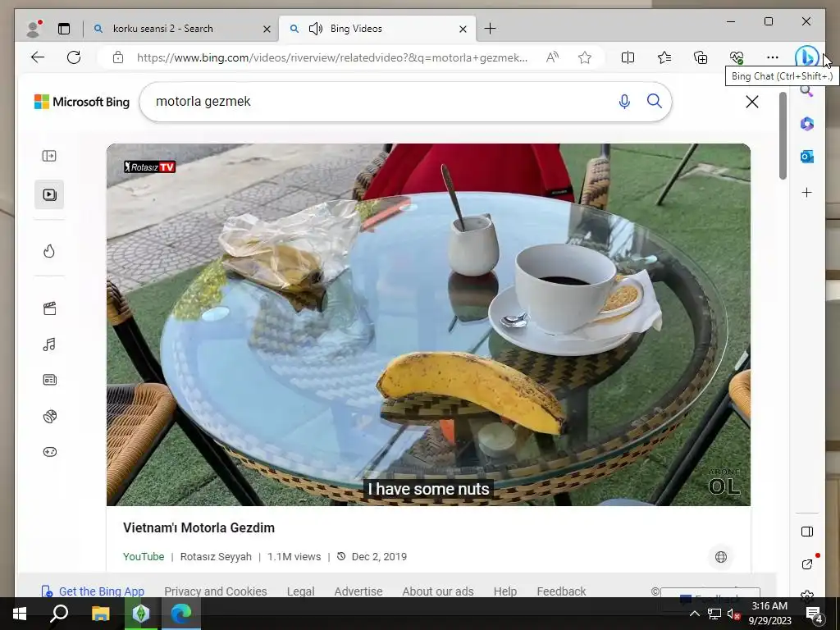Open the Edge profile icon
This screenshot has height=630, width=840.
[34, 29]
